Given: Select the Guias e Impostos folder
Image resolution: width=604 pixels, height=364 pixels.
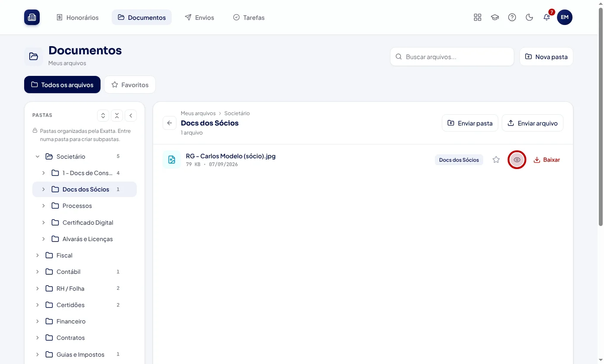Looking at the screenshot, I should (x=85, y=355).
